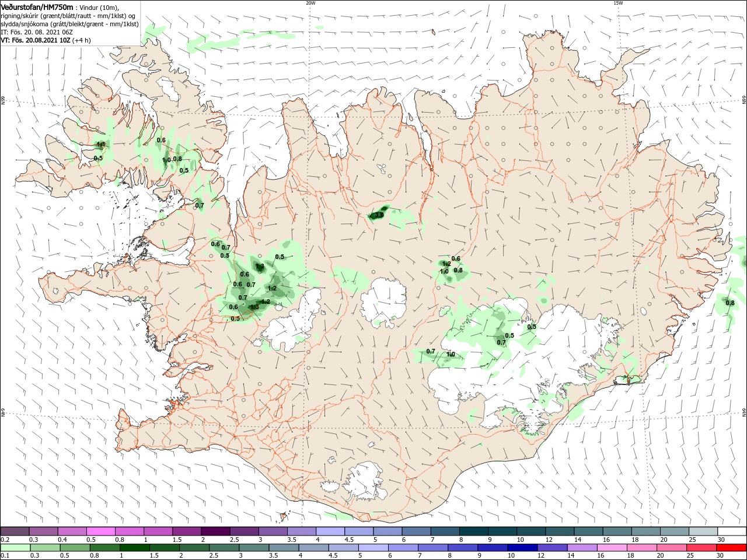Click the 15W longitude label
This screenshot has height=560, width=747.
[x=618, y=3]
